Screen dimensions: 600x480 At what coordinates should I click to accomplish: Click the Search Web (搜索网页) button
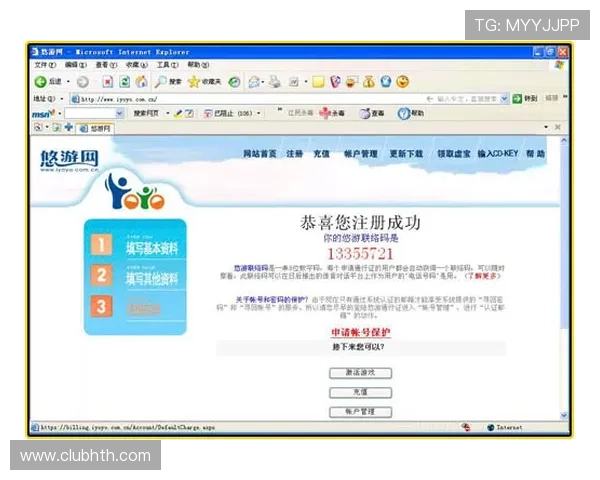click(146, 114)
